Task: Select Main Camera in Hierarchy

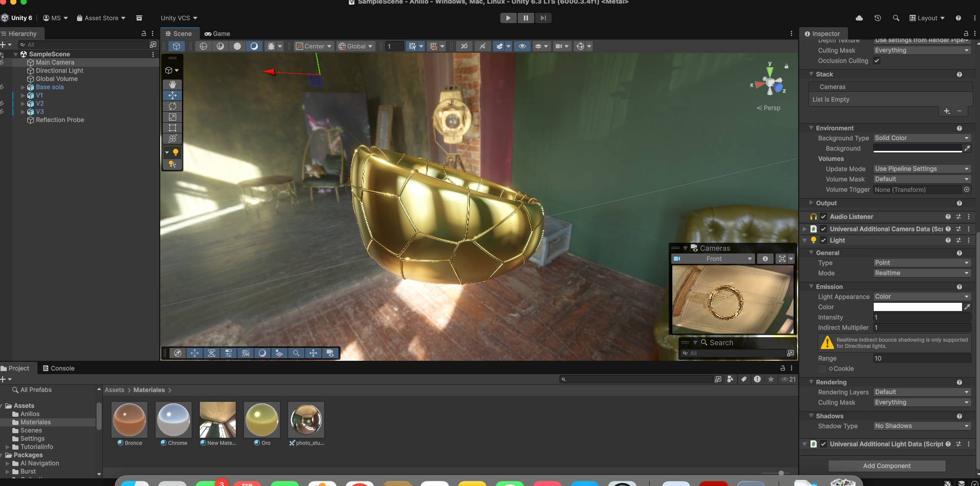Action: pyautogui.click(x=55, y=63)
